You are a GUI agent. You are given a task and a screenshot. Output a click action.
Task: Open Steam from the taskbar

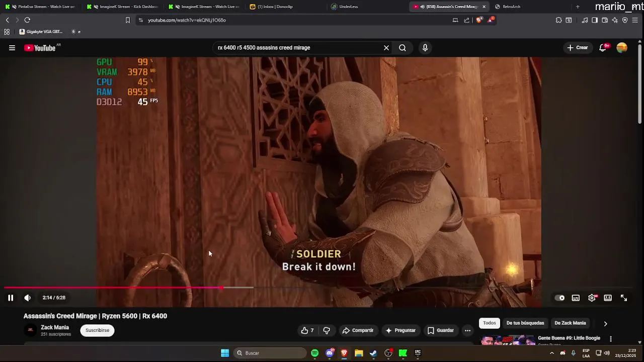[x=373, y=353]
